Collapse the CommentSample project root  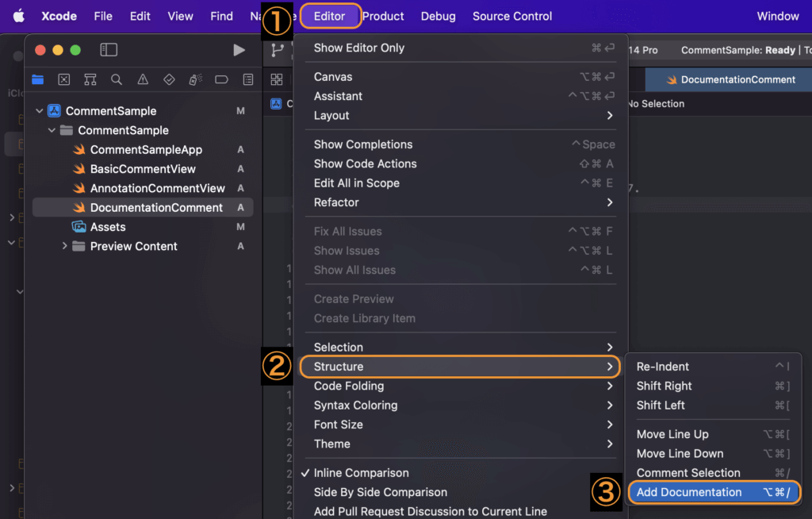point(40,111)
